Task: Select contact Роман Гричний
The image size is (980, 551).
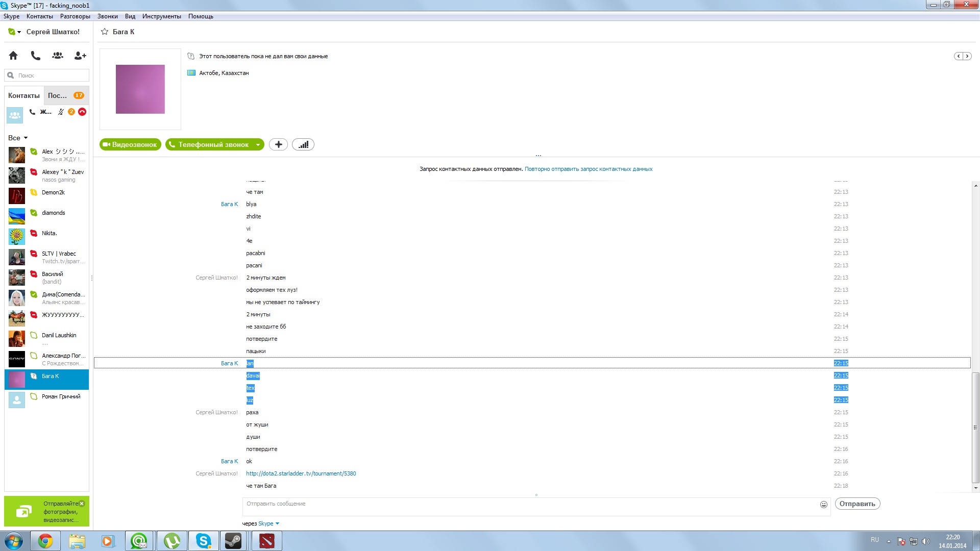Action: [x=47, y=400]
